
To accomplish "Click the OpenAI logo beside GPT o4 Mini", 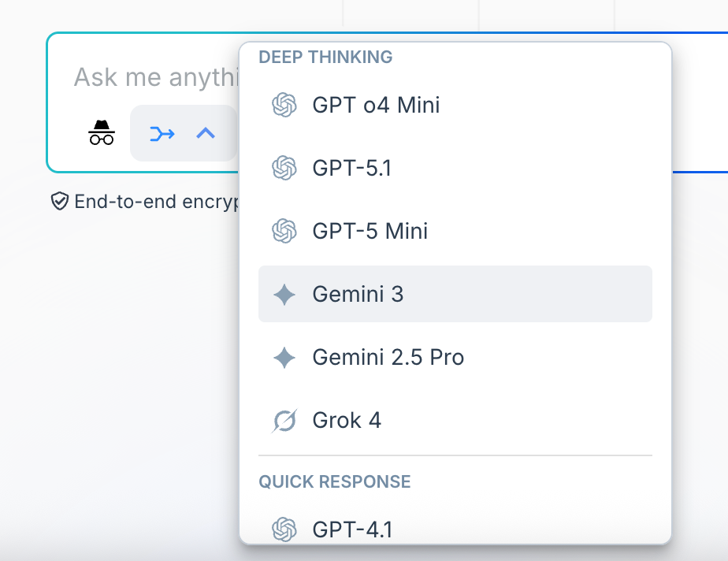I will [x=284, y=105].
